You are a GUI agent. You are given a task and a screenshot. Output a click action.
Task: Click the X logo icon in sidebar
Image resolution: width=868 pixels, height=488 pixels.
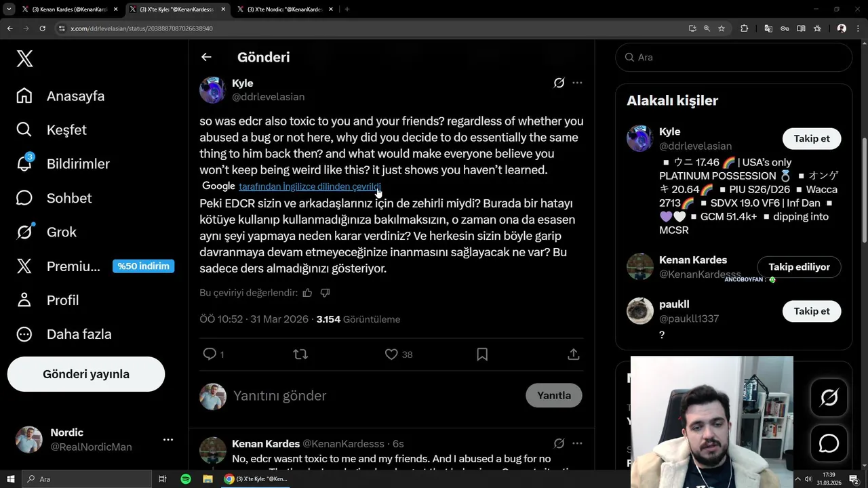(24, 58)
